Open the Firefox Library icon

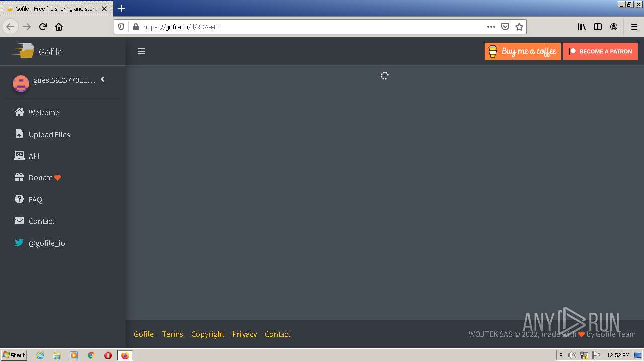582,27
